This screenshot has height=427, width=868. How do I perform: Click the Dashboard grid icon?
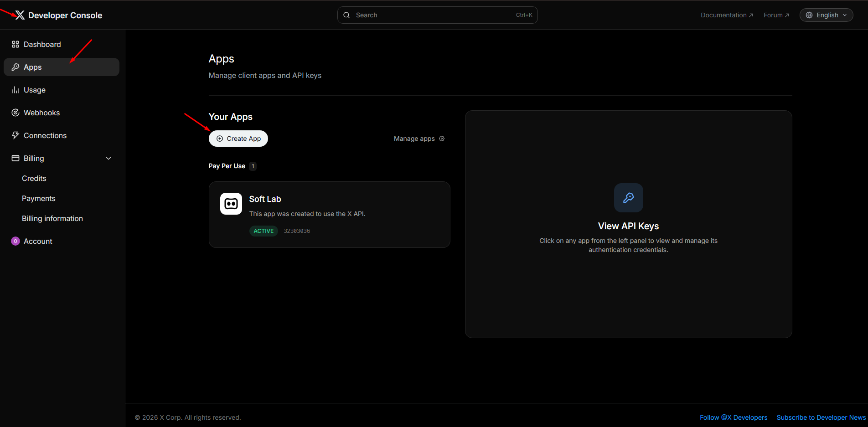point(15,44)
